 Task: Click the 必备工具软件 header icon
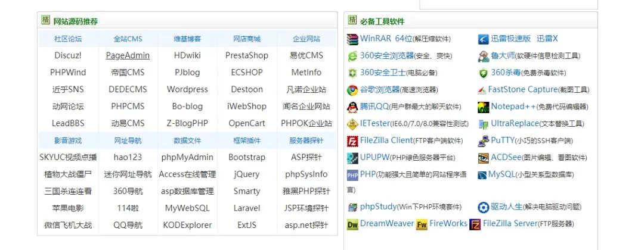pos(352,19)
